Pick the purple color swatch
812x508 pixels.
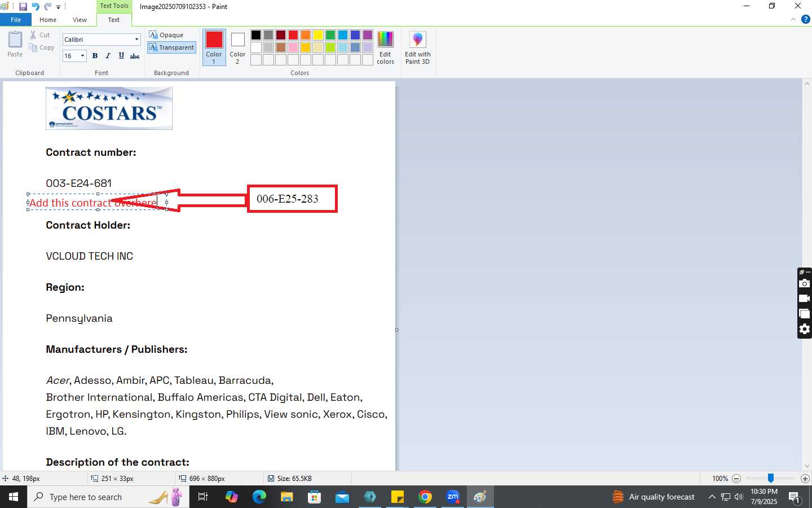click(368, 35)
